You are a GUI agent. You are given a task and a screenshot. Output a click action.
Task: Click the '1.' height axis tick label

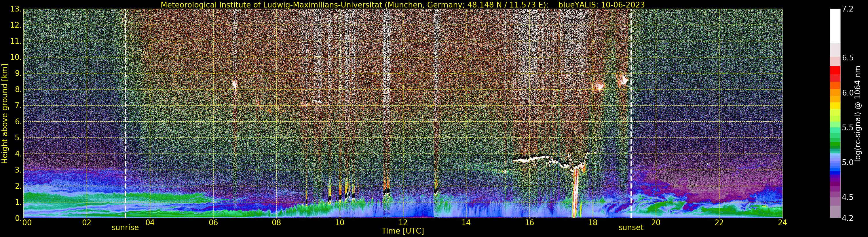click(x=18, y=202)
